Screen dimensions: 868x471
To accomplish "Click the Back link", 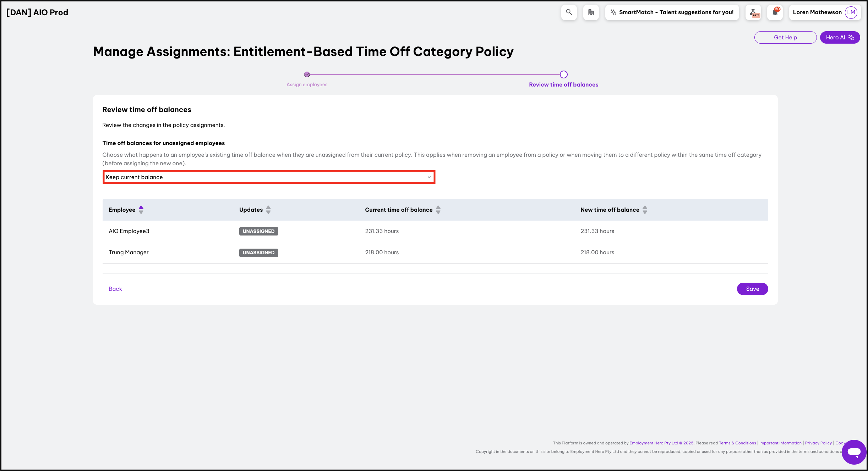I will click(x=115, y=289).
